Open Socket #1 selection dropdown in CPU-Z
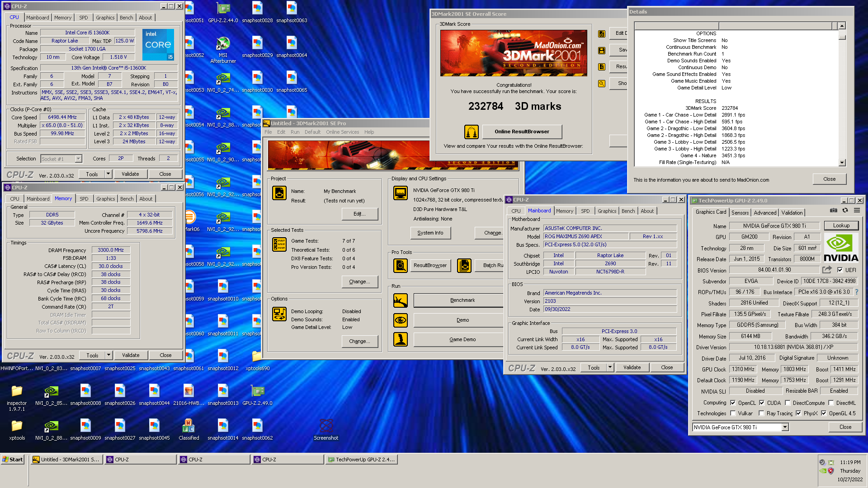Screen dimensions: 868x488 pos(78,159)
